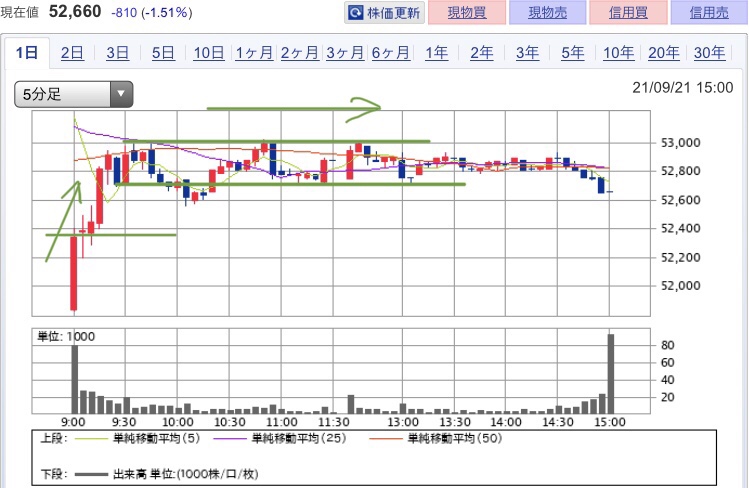
Task: Click the 20 volume axis label
Action: point(668,397)
